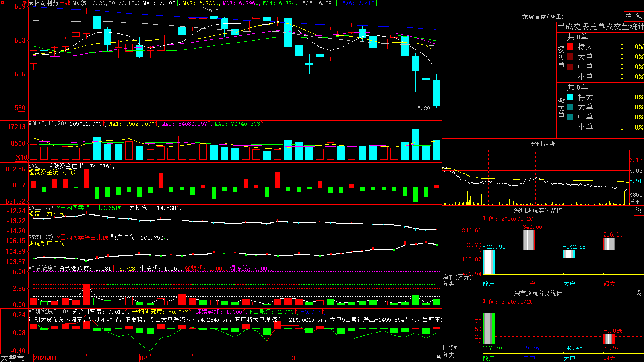The image size is (644, 362).
Task: Click the 日线 period label
Action: [65, 3]
